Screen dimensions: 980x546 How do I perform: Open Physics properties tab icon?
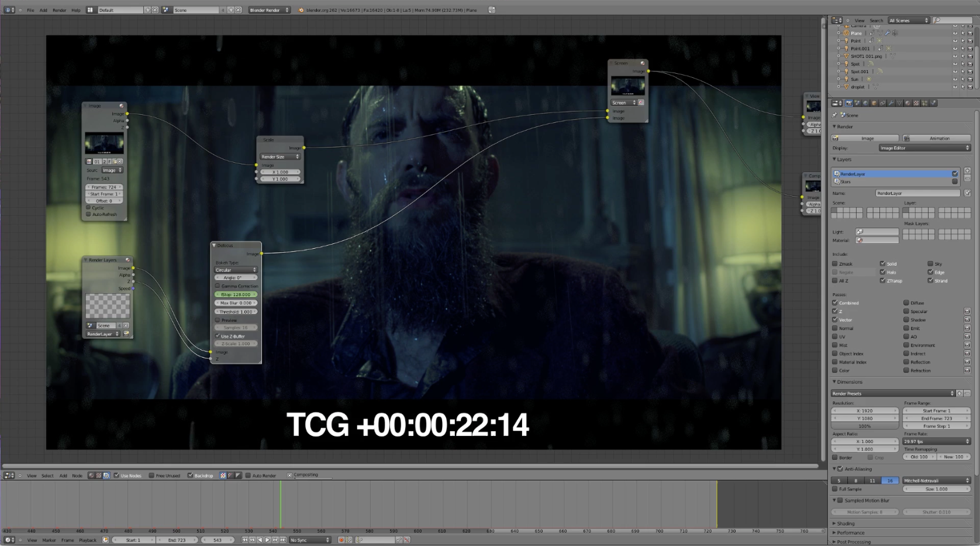point(933,103)
